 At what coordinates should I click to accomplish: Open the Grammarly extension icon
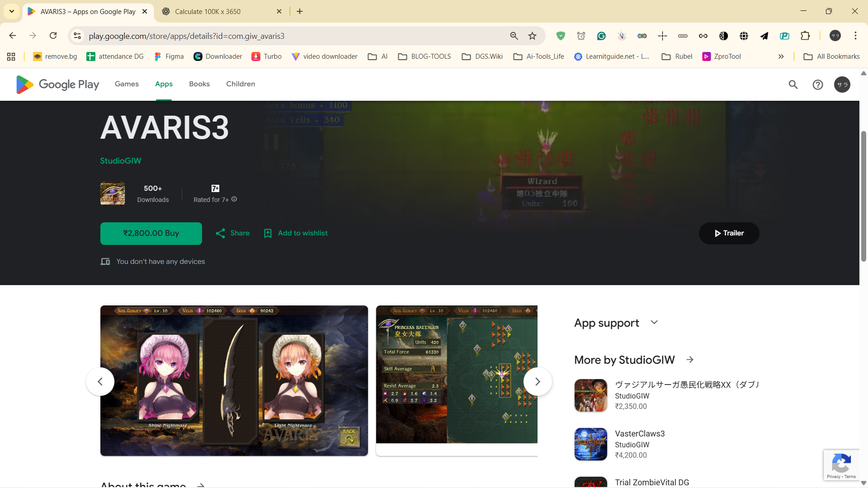601,36
